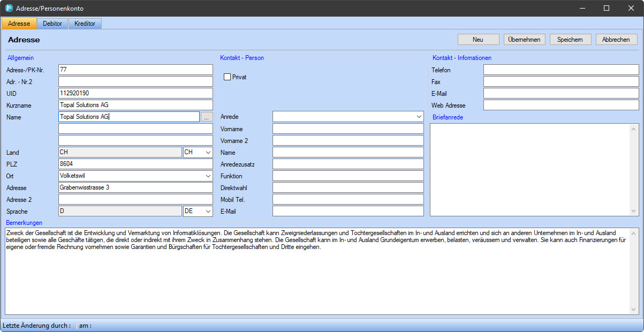Click the ellipsis button beside Name field
644x332 pixels.
click(x=207, y=117)
